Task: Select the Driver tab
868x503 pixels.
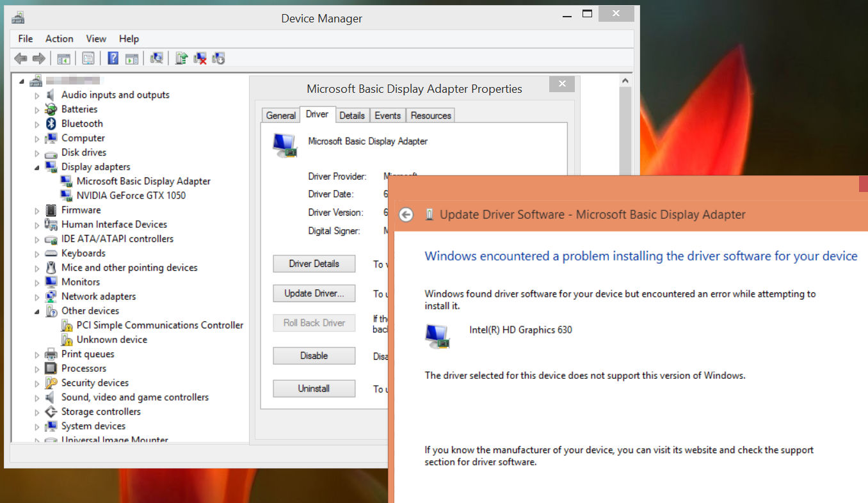Action: pos(317,114)
